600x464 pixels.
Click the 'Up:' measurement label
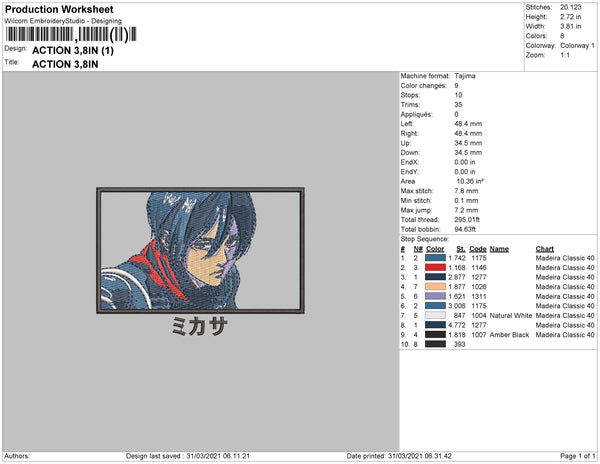tap(406, 143)
